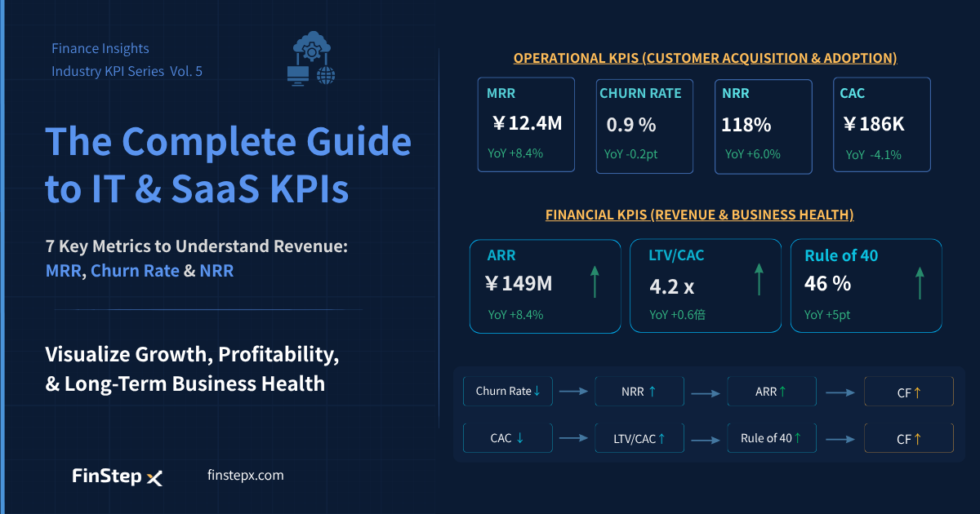Click the top CF flow box

(x=909, y=392)
